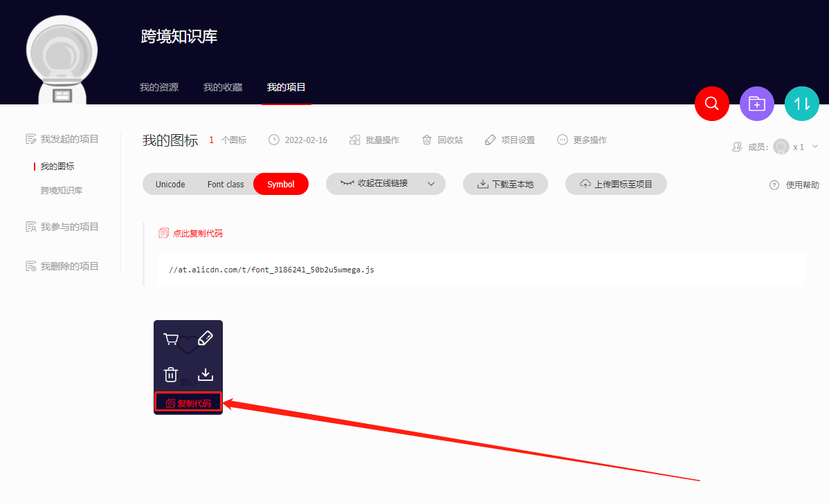Screen dimensions: 829x504
Task: Switch to 我的资源 tab
Action: [x=159, y=88]
